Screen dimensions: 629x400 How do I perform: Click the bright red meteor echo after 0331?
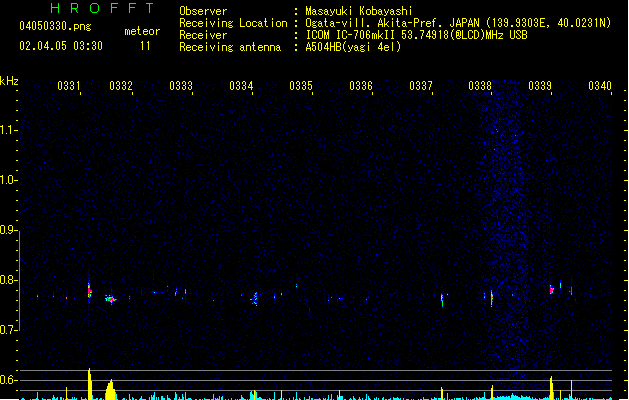[90, 290]
